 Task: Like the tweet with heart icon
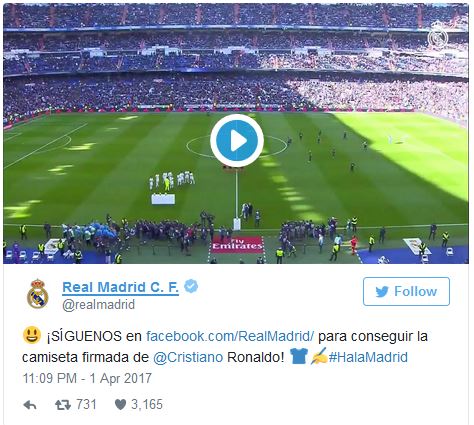coord(120,405)
